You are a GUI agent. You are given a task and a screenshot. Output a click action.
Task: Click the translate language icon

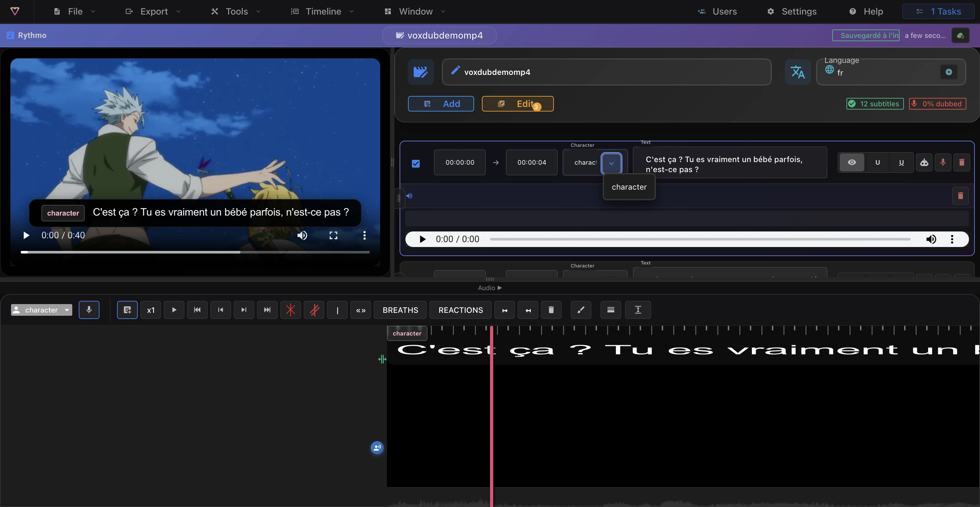798,72
